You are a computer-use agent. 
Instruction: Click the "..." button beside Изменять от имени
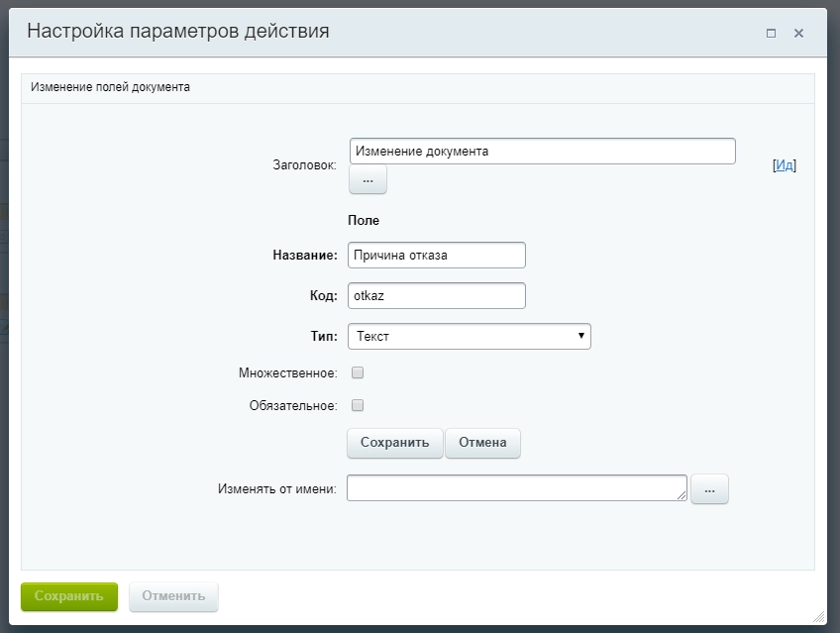pos(709,488)
